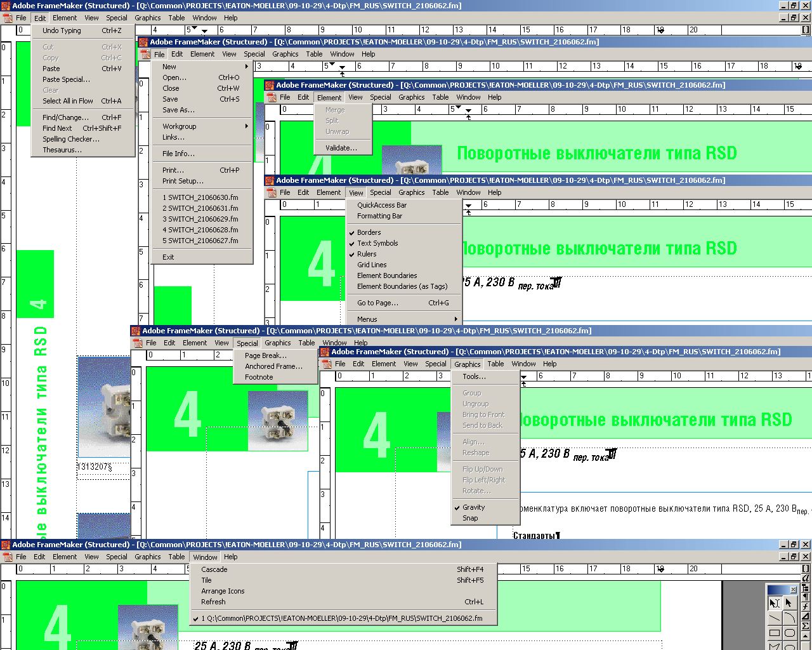Screen dimensions: 812x650
Task: Open Spelling Checker from Edit menu
Action: pyautogui.click(x=82, y=139)
